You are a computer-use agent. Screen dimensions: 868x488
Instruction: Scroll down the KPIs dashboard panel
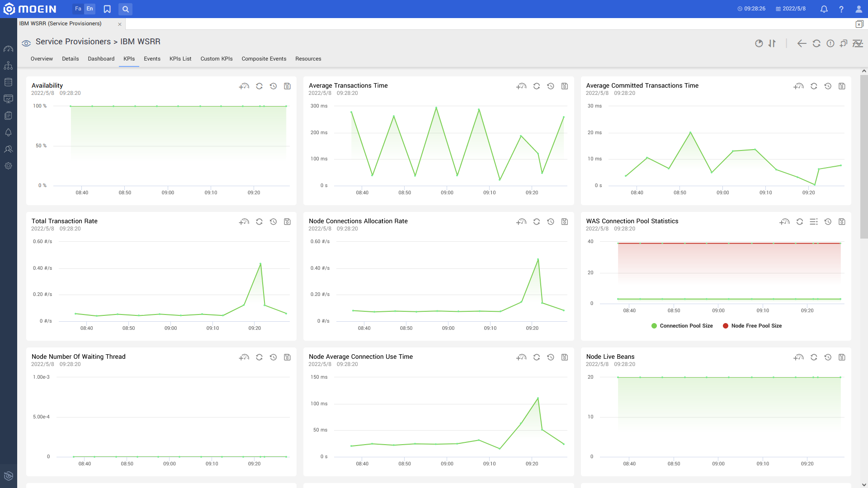[864, 484]
